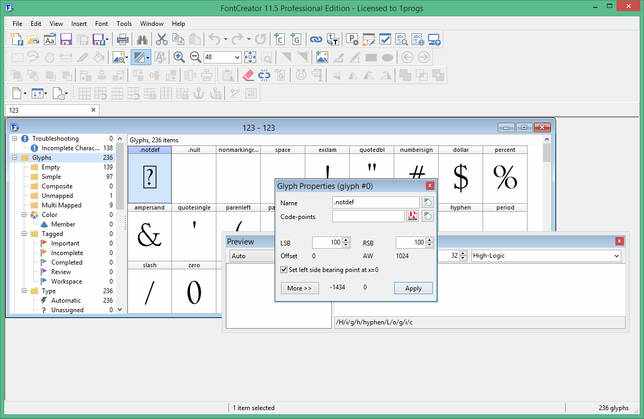Click the Zoom out magnifier icon
The height and width of the screenshot is (419, 644).
[196, 57]
